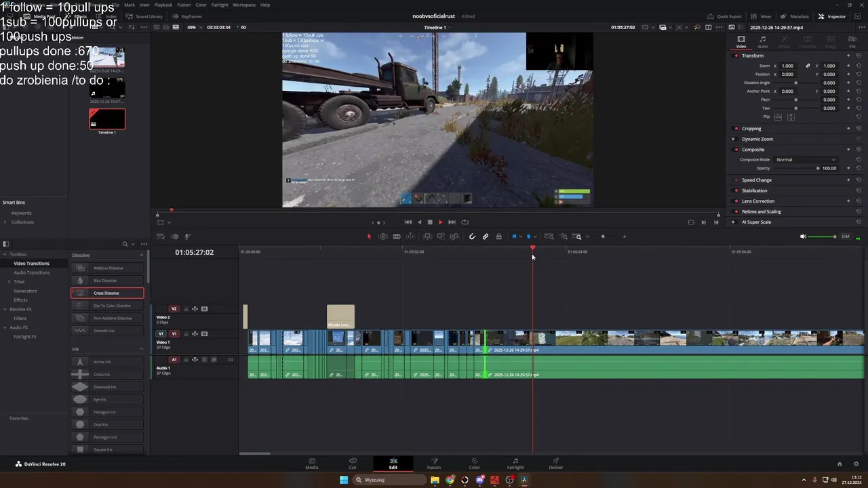
Task: Select the Timeline 1 thumbnail in media pool
Action: point(107,119)
